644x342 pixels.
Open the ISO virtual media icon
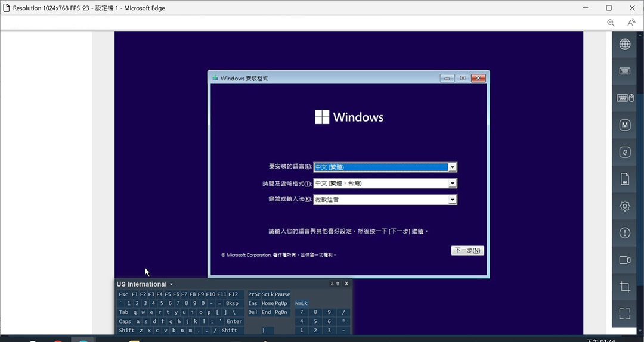pos(625,179)
